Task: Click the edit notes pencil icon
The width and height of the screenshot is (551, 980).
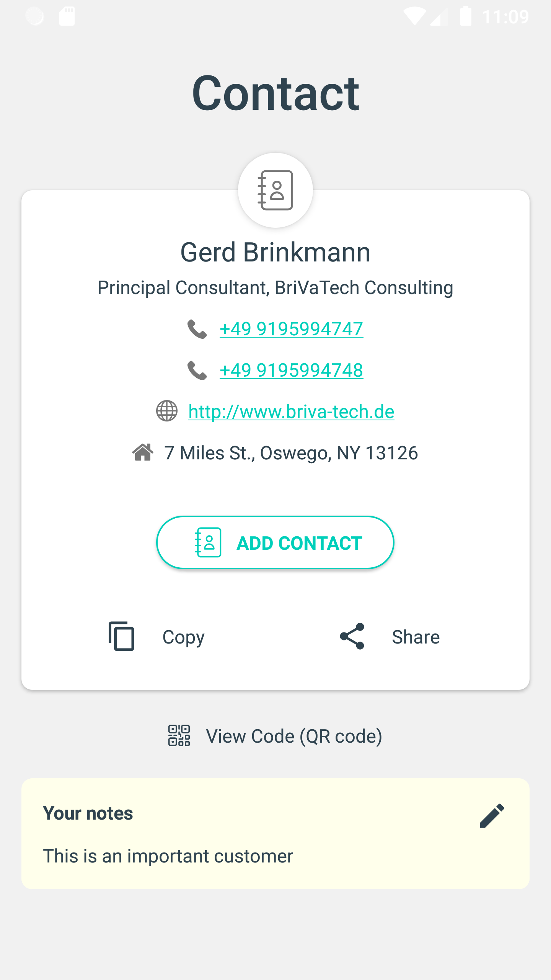Action: [x=492, y=815]
